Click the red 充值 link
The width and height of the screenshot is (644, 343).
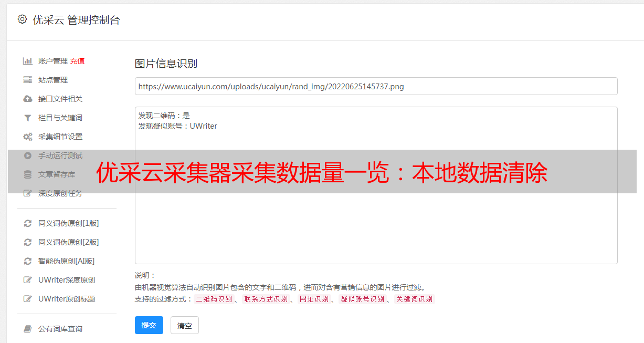pyautogui.click(x=77, y=61)
